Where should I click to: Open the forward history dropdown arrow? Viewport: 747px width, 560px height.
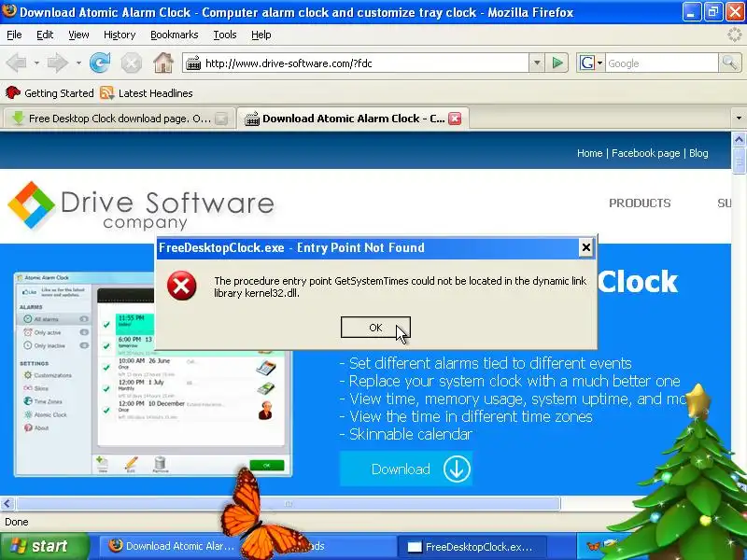coord(78,63)
